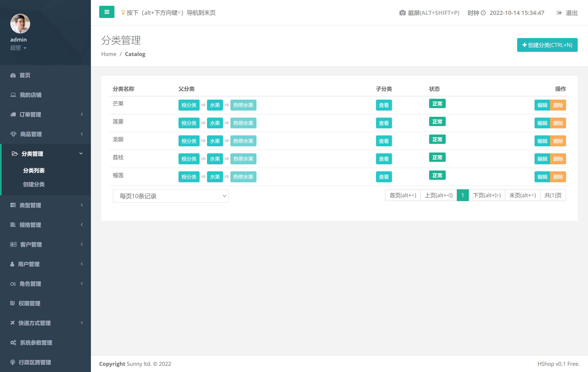
Task: Click the 末页 pagination button
Action: (x=522, y=196)
